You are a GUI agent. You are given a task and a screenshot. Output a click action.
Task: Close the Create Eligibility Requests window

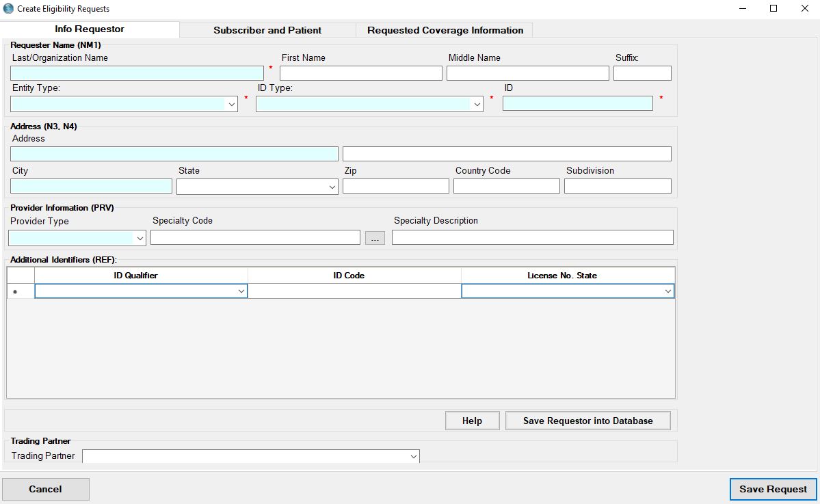(804, 8)
